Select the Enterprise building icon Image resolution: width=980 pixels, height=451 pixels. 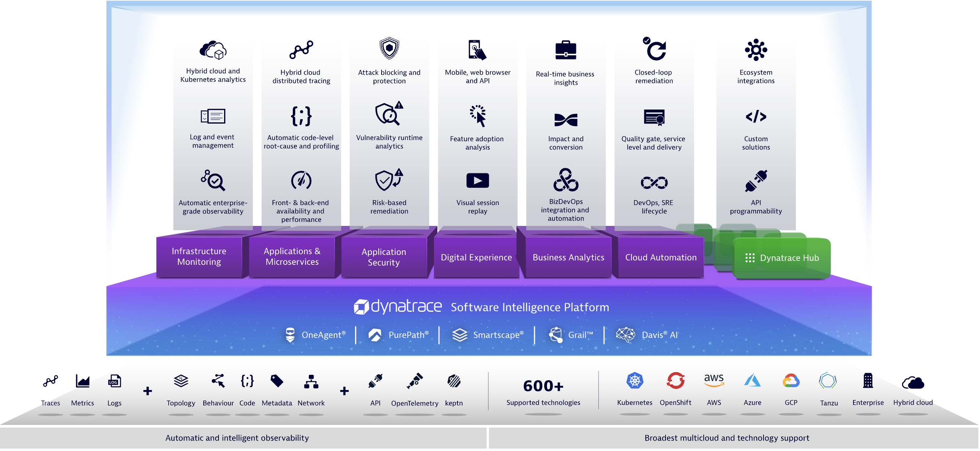click(x=868, y=380)
